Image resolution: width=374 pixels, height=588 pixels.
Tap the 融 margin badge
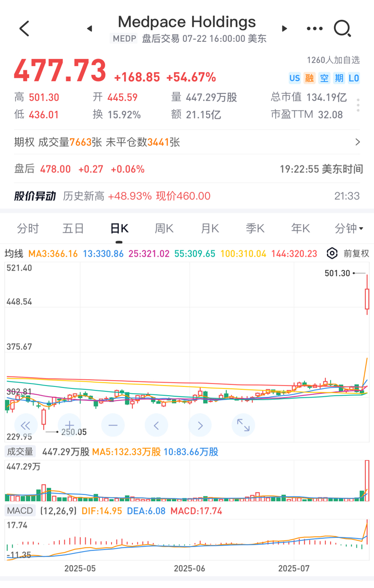coord(309,78)
